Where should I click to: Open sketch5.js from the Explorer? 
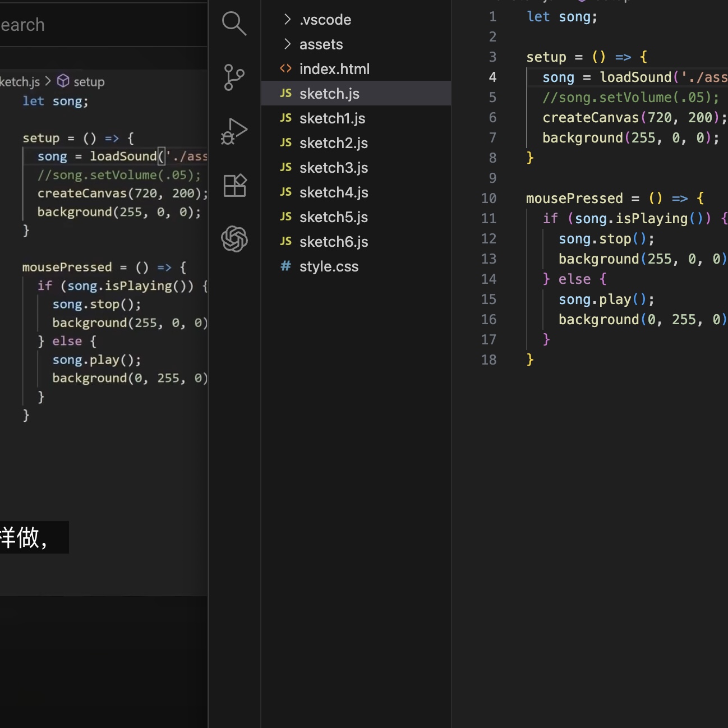(x=333, y=216)
